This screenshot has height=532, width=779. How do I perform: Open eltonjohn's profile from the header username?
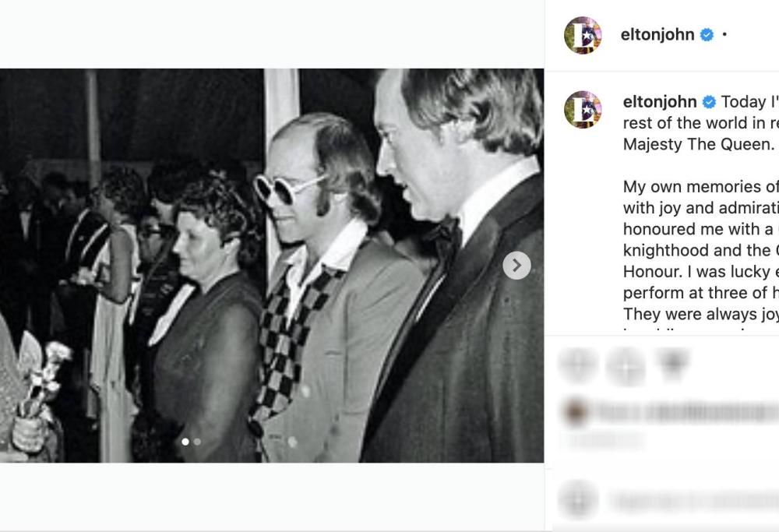pyautogui.click(x=658, y=34)
